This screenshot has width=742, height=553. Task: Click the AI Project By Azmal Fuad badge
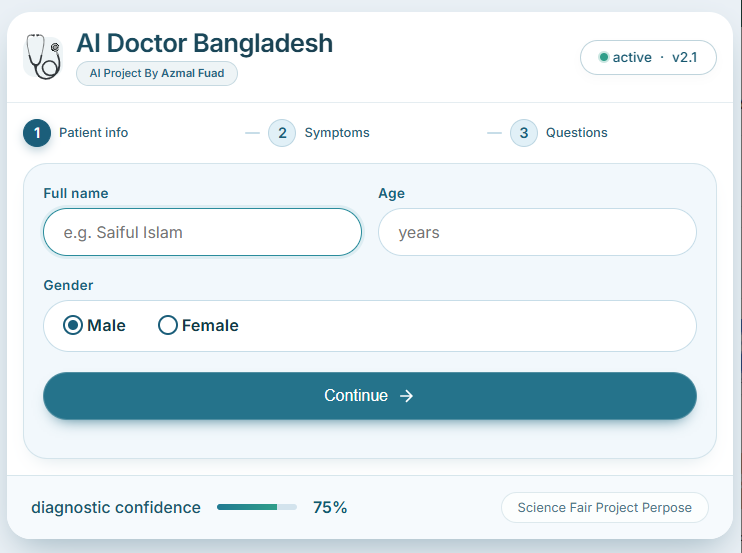coord(157,73)
